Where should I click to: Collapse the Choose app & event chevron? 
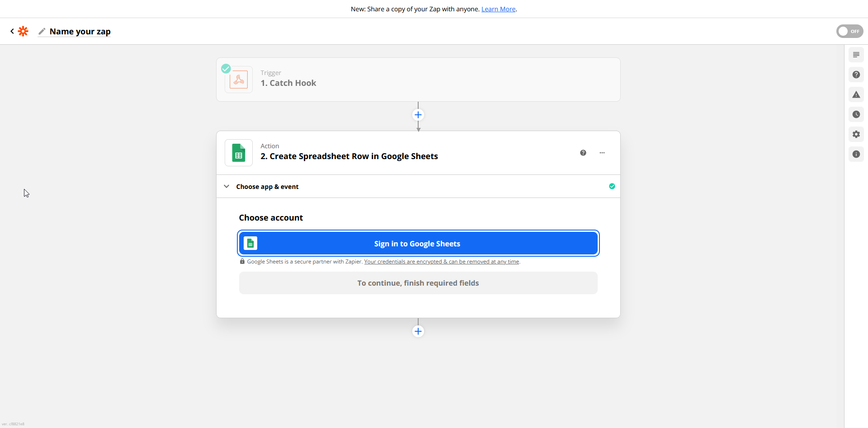point(226,186)
